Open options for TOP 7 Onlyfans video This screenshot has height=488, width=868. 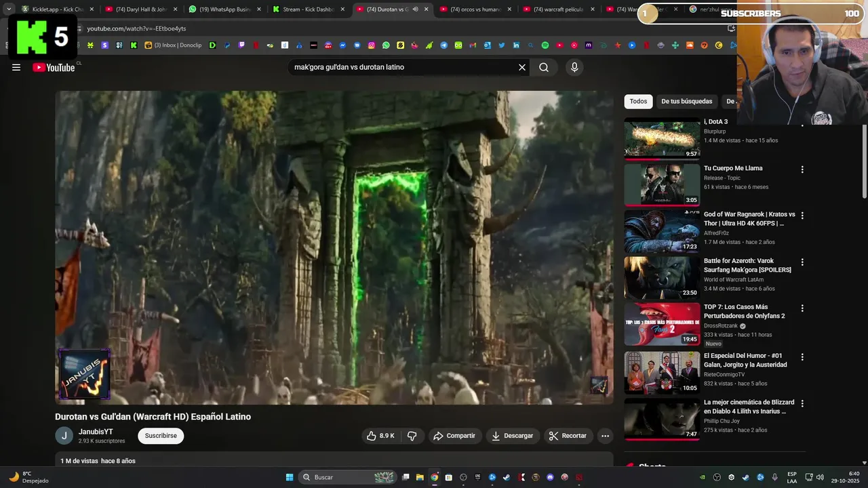(802, 308)
